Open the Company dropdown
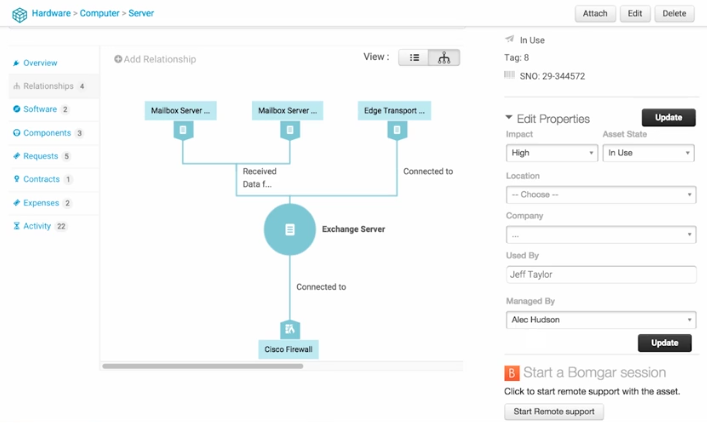Viewport: 707px width, 423px height. click(601, 235)
